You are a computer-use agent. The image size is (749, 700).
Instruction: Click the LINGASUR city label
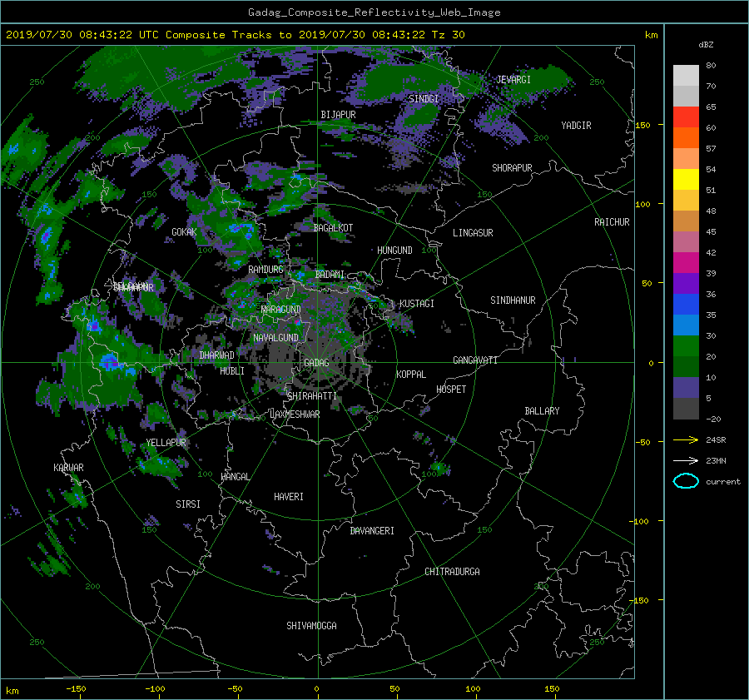tap(473, 233)
